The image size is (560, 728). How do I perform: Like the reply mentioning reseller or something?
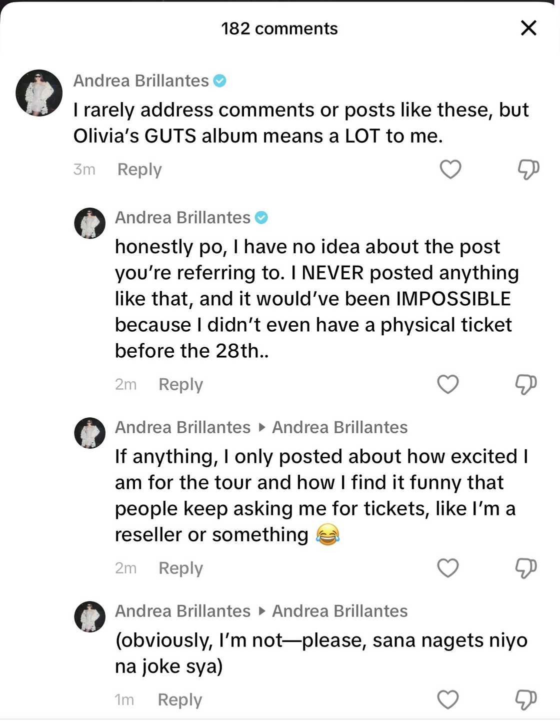[x=447, y=568]
